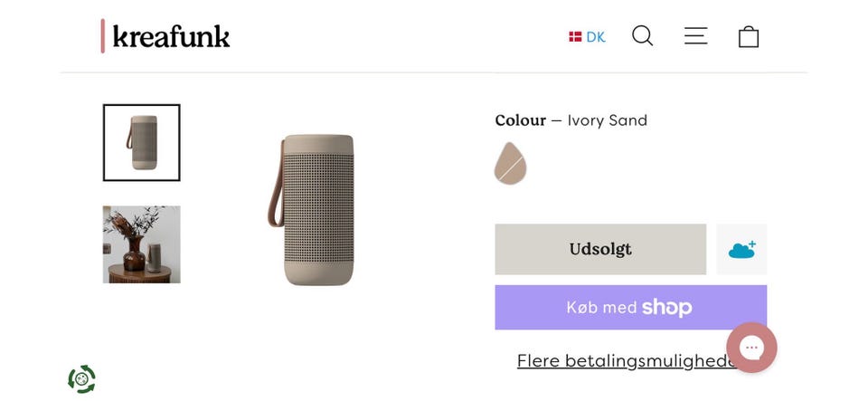Click the Colour label text
The image size is (868, 401).
tap(520, 120)
